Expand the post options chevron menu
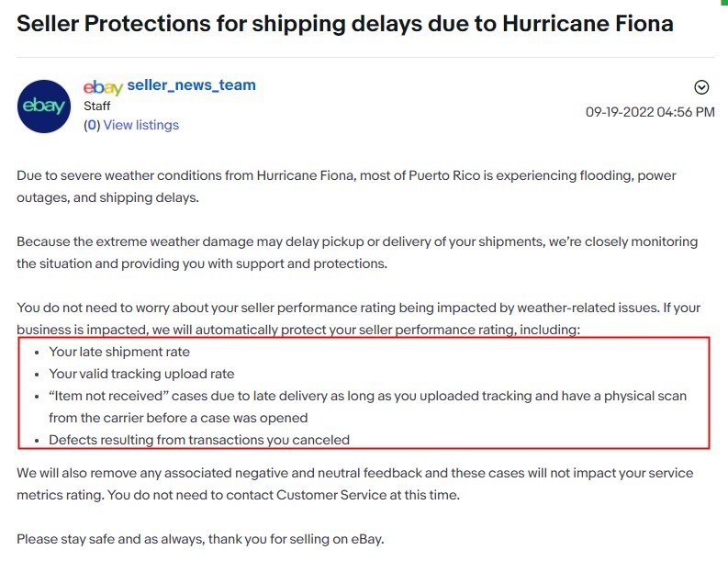The width and height of the screenshot is (728, 561). pos(701,87)
